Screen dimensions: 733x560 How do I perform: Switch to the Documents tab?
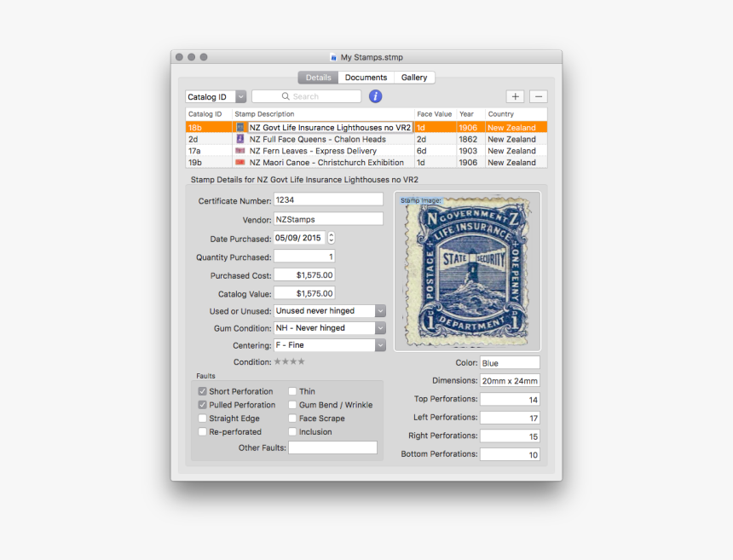[x=366, y=78]
